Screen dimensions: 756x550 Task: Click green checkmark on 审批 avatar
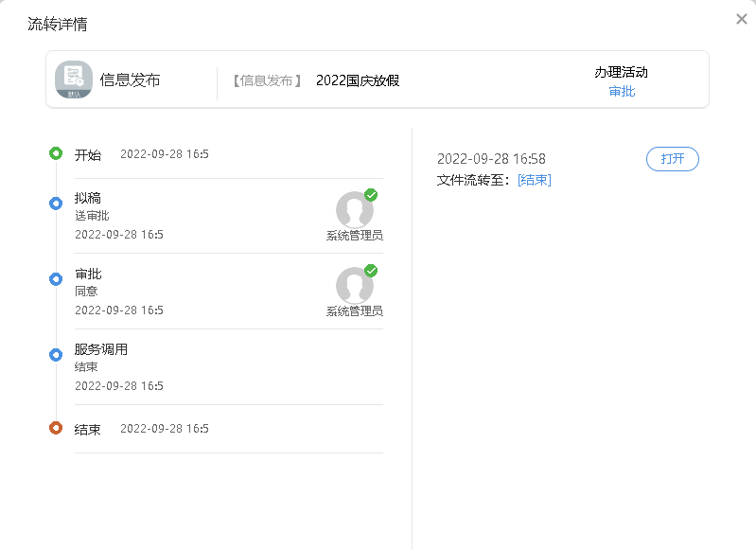pos(371,271)
